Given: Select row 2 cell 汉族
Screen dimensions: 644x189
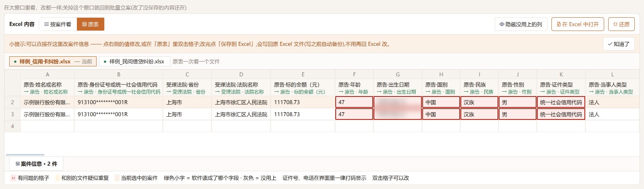Looking at the screenshot, I should coord(479,102).
